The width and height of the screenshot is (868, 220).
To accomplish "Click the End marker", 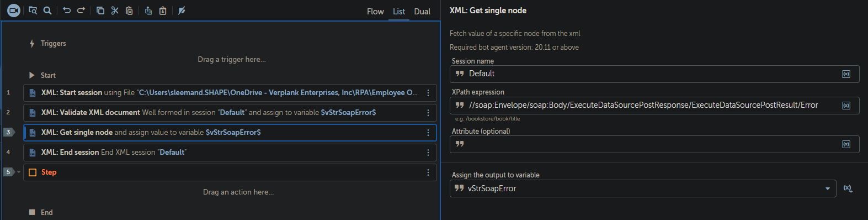I will (32, 212).
